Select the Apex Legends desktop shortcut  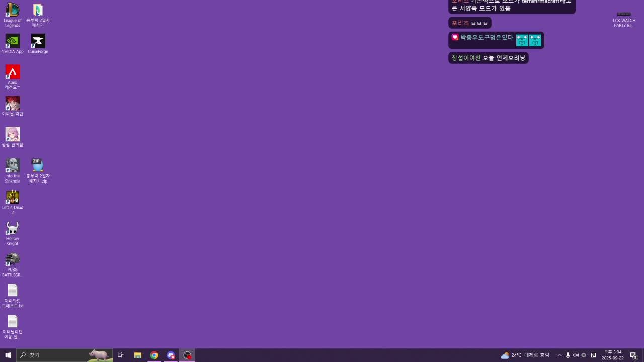pos(12,77)
